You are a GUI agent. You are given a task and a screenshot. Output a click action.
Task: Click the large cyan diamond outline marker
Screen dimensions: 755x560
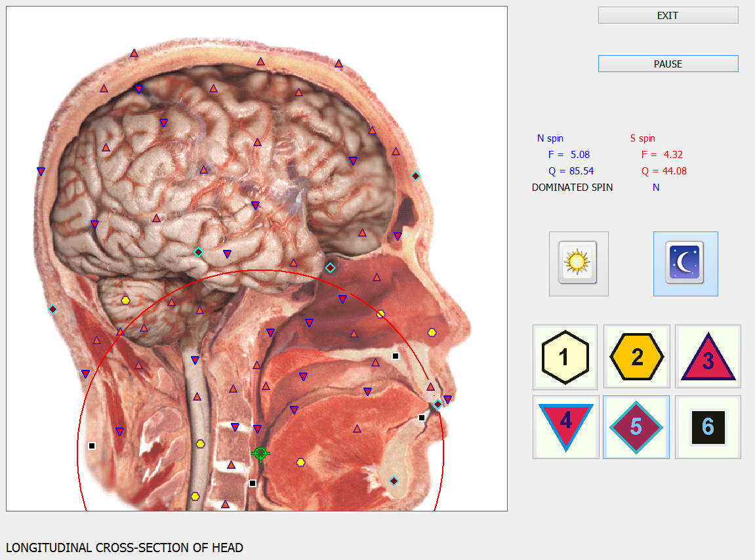point(330,268)
